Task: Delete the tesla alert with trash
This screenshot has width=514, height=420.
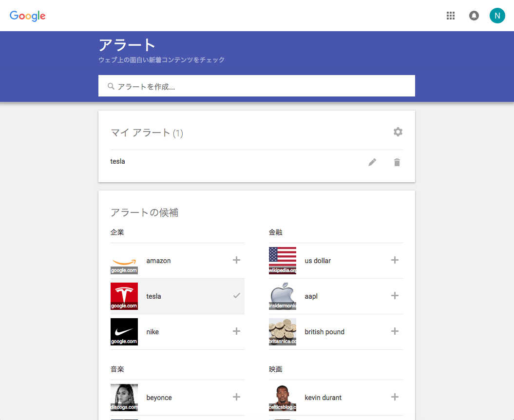Action: (397, 162)
